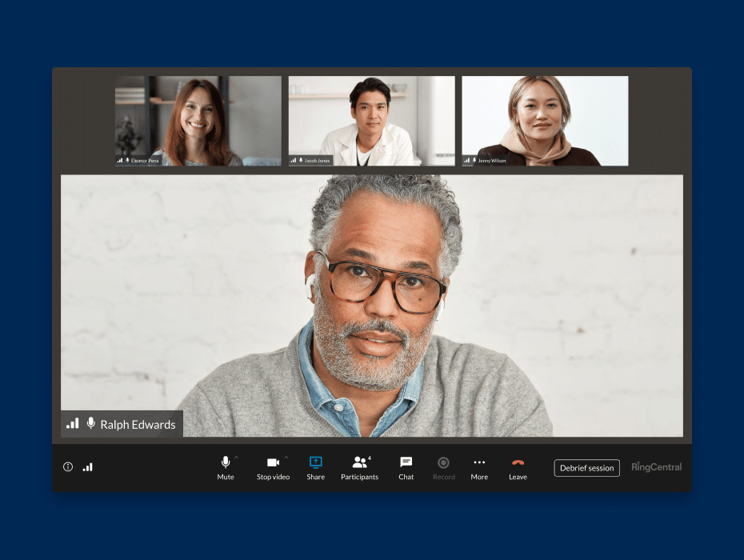Screen dimensions: 744x560
Task: Select Jacob Jones's video thumbnail
Action: (371, 120)
